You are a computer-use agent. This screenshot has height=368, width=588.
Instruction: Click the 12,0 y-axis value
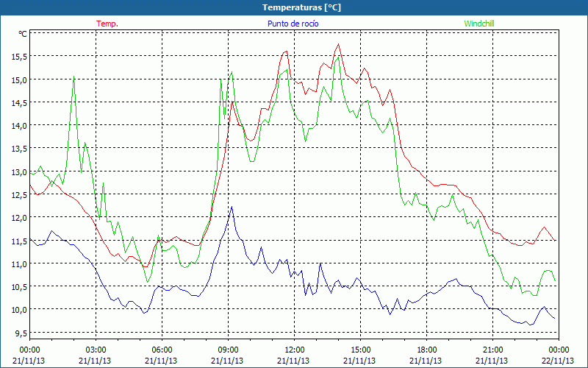(19, 217)
